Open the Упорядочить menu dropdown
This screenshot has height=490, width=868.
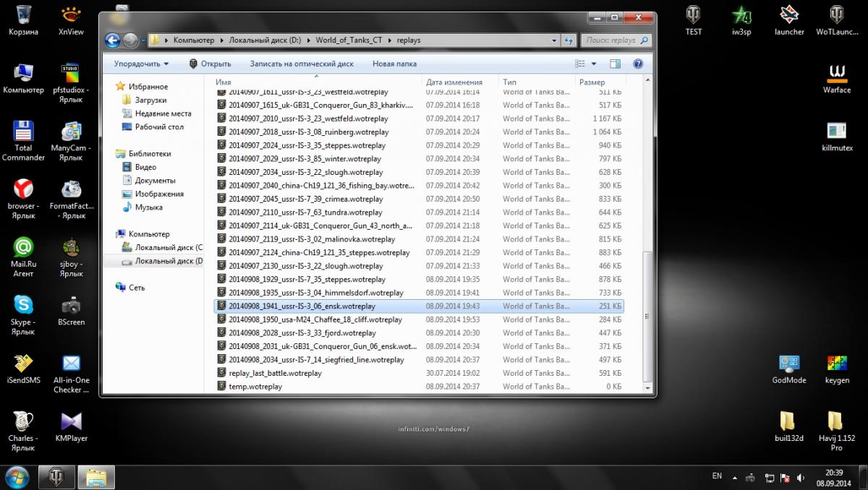pyautogui.click(x=141, y=64)
